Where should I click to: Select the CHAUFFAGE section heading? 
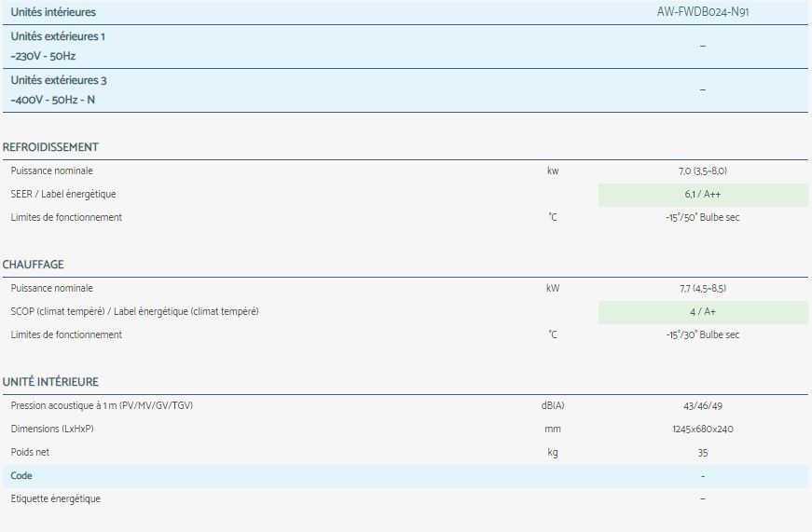click(34, 265)
